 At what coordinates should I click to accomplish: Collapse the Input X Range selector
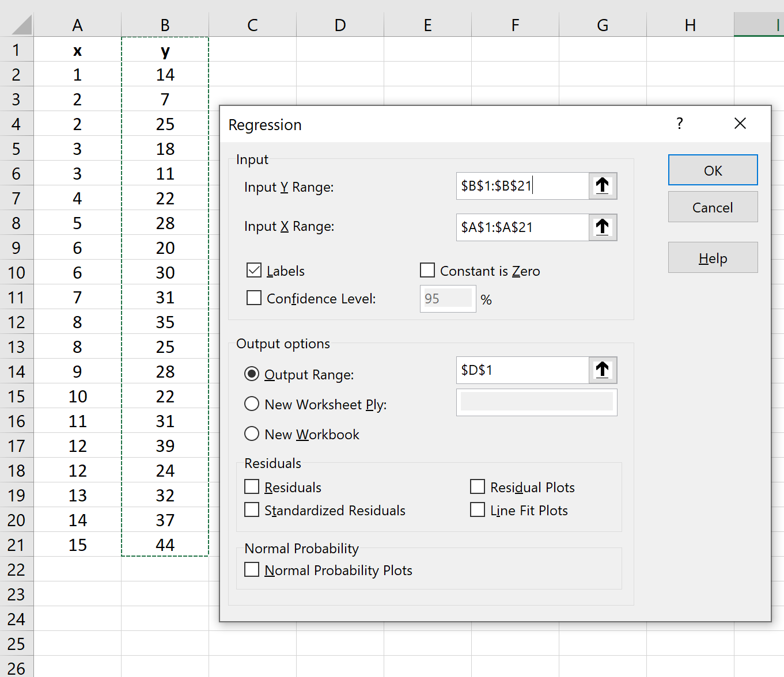[603, 227]
